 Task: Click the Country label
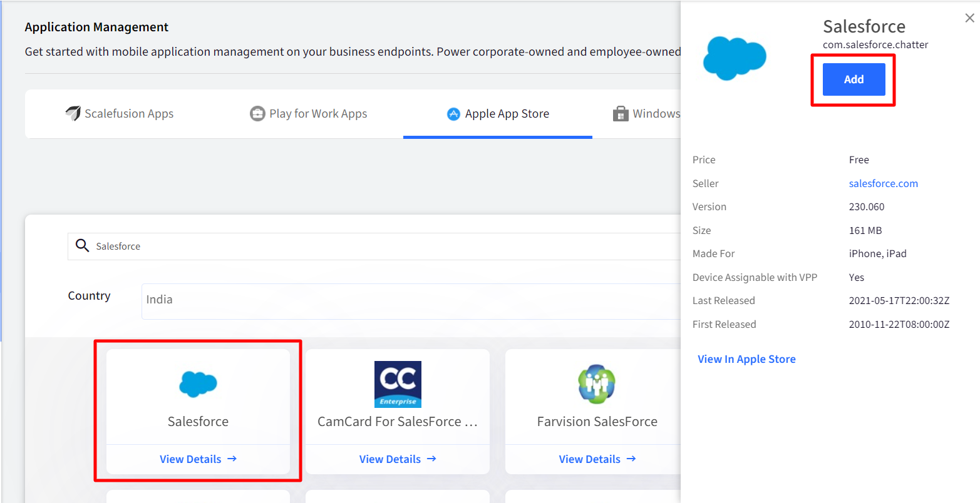89,296
